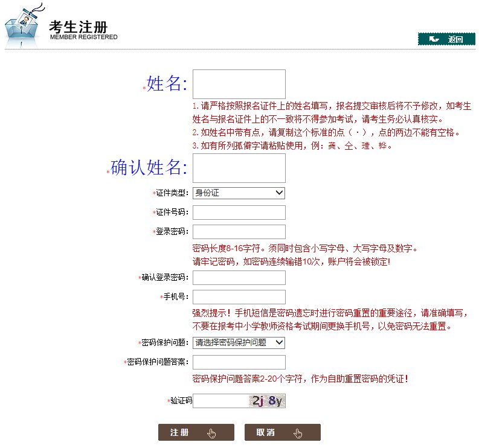
Task: Click the 考生注册 page title
Action: click(79, 27)
